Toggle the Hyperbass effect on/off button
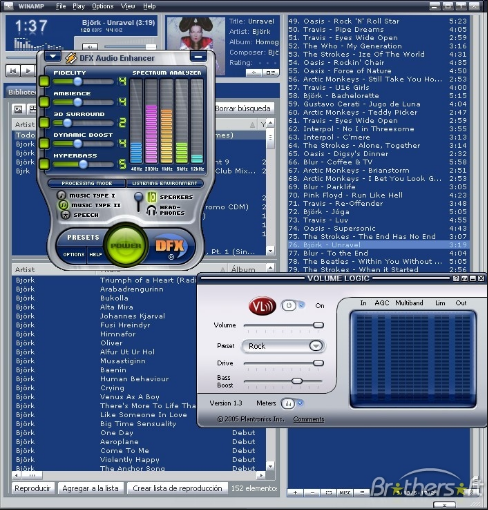 tap(44, 164)
